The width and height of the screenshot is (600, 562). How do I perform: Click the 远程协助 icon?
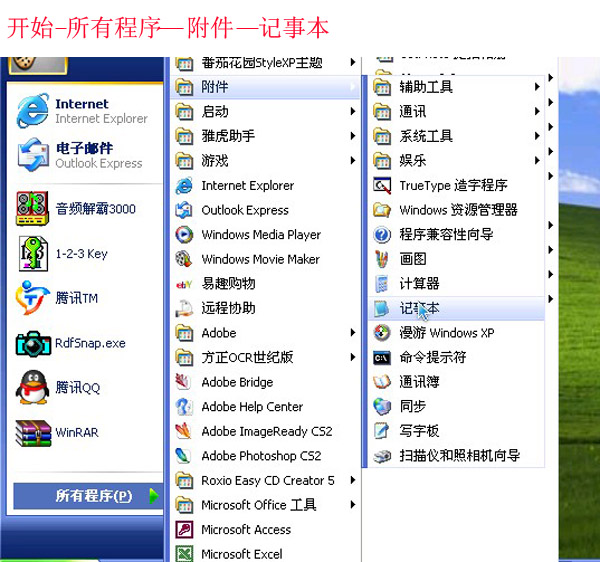(x=184, y=308)
